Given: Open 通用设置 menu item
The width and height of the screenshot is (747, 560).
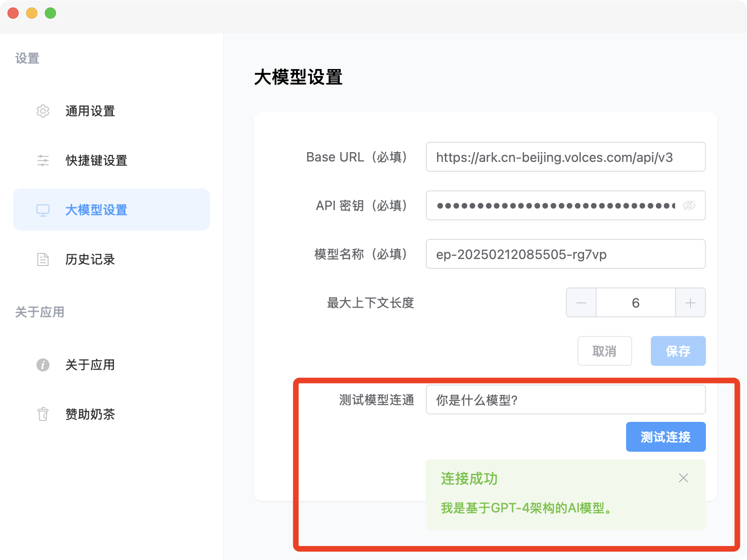Looking at the screenshot, I should pyautogui.click(x=112, y=111).
